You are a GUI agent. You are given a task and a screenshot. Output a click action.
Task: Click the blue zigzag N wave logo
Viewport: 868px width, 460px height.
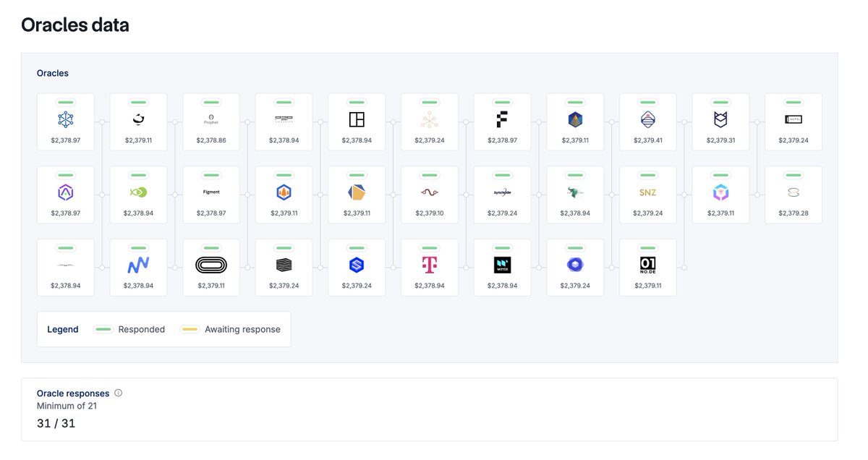[x=138, y=265]
